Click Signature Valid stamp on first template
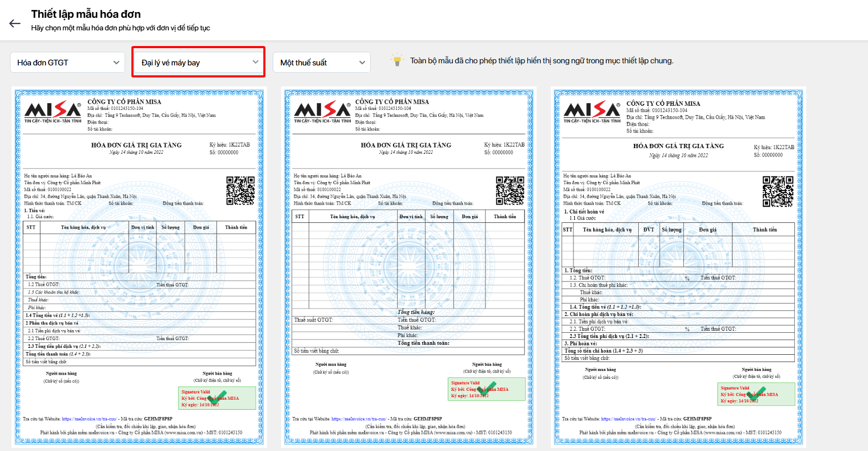Screen dimensions: 868x451 point(217,398)
